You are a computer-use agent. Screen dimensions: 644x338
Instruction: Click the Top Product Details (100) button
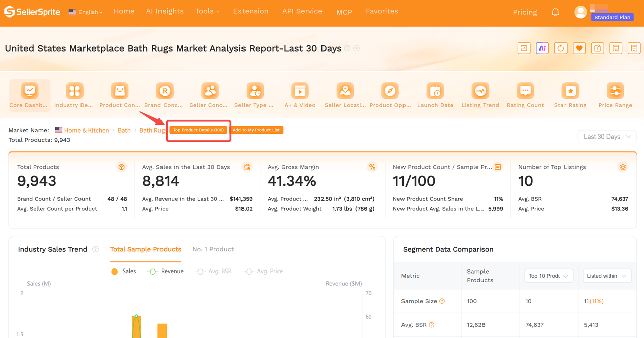click(198, 130)
